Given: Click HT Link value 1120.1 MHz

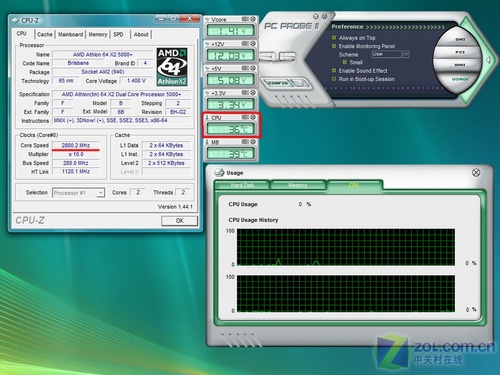Looking at the screenshot, I should (76, 171).
